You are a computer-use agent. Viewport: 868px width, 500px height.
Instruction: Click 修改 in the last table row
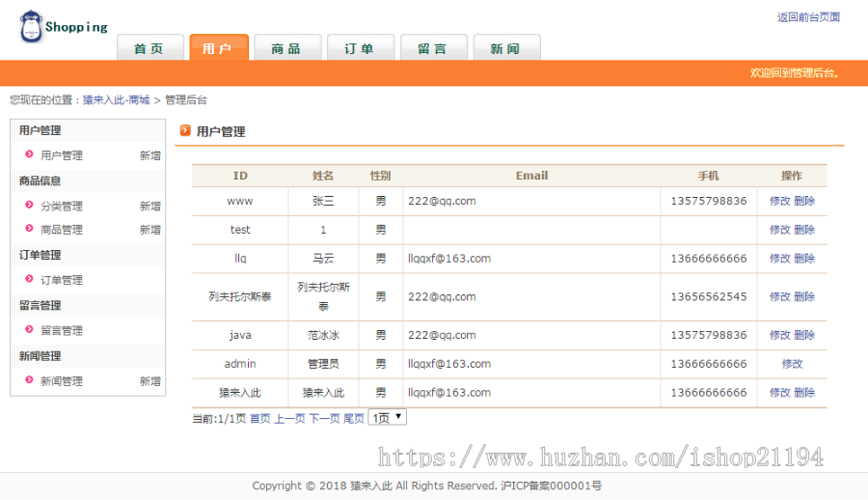pyautogui.click(x=780, y=393)
